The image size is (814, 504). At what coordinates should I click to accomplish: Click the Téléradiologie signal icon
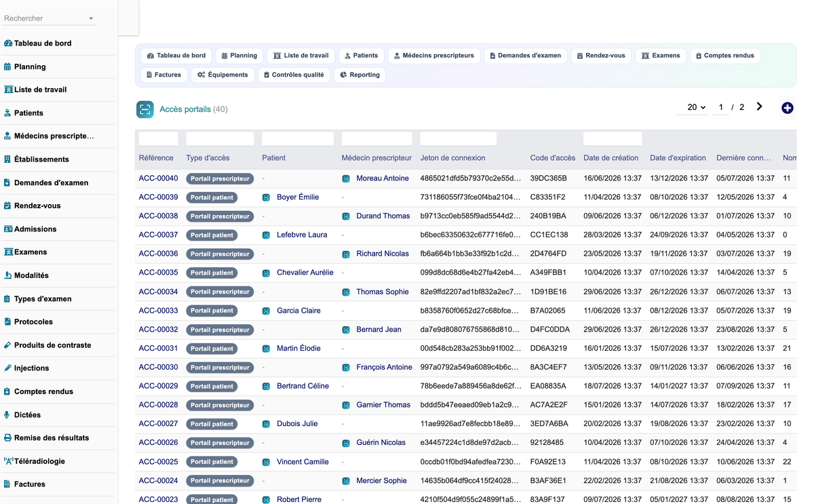8,461
